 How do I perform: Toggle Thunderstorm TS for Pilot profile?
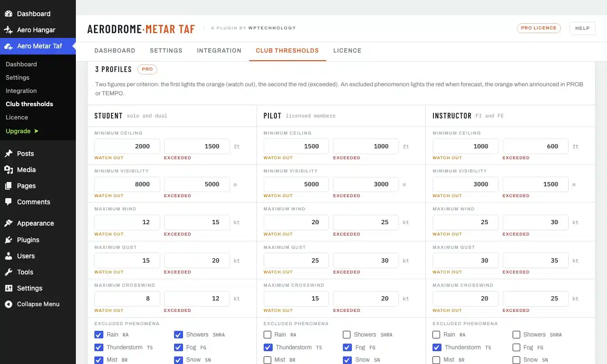pos(267,347)
